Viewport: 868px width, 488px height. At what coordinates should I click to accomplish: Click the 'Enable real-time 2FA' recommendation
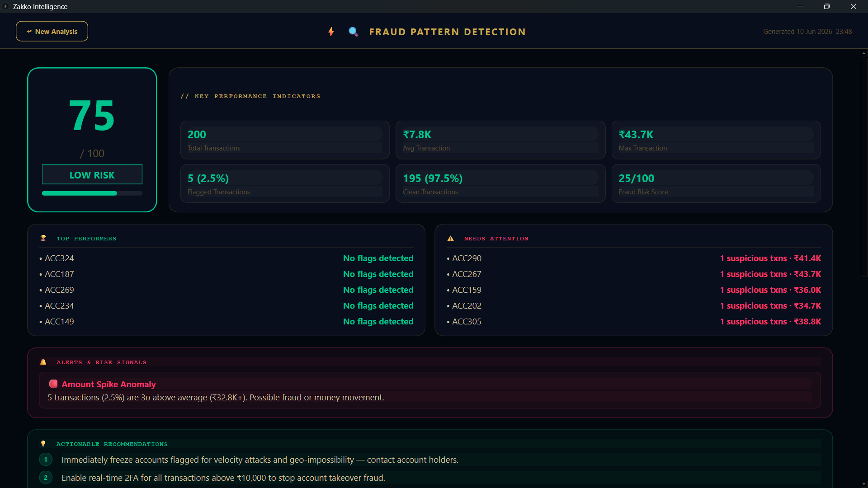[x=223, y=478]
